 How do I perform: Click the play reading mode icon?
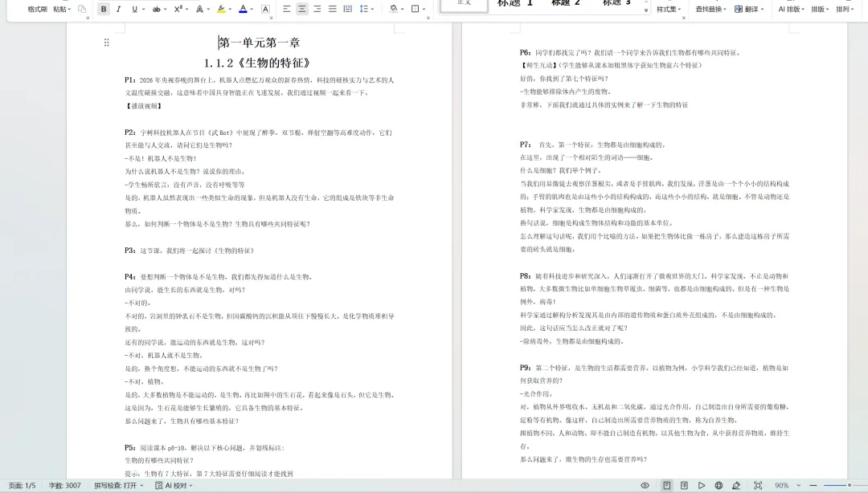point(702,485)
